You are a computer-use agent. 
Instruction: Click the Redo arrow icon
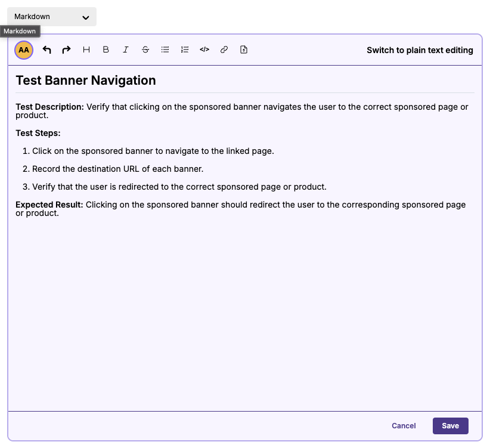(66, 50)
